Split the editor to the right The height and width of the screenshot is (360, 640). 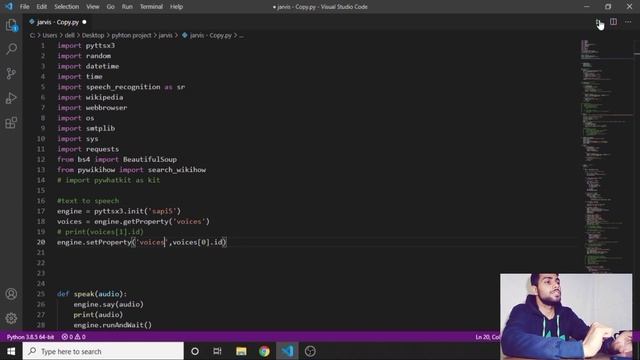(613, 22)
